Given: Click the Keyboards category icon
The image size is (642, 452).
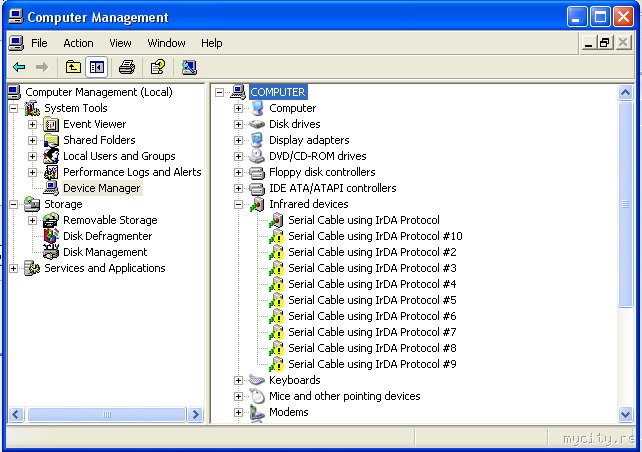Looking at the screenshot, I should (257, 380).
